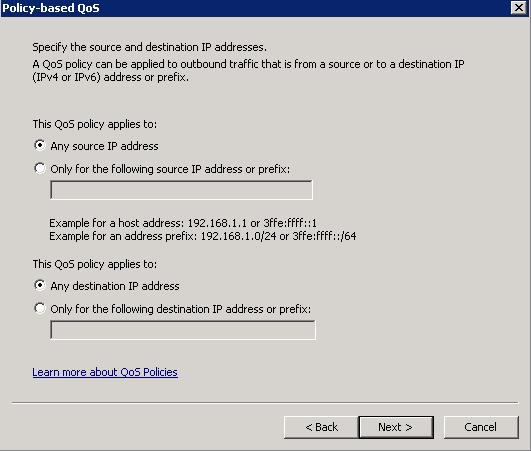Click the 'Any destination IP address' label text
The image size is (531, 451).
(x=115, y=286)
